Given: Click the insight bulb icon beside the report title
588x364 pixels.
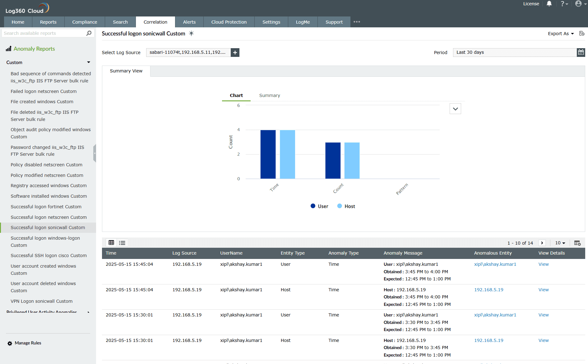Looking at the screenshot, I should [x=191, y=33].
